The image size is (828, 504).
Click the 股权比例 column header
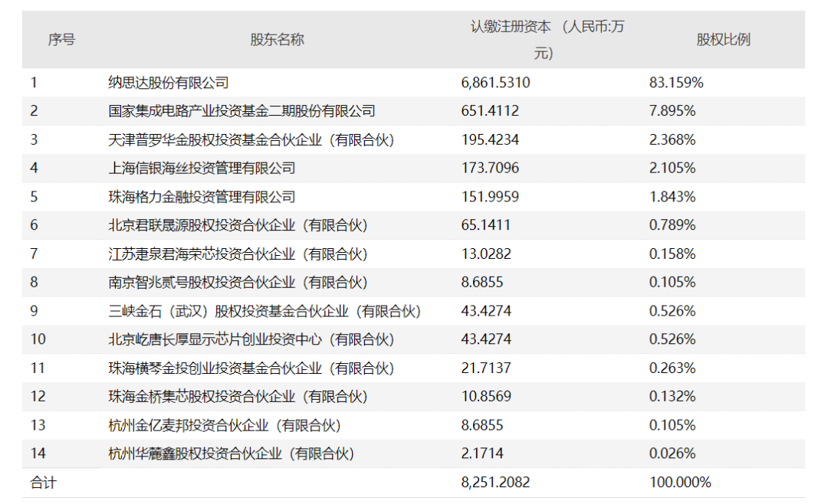click(723, 40)
